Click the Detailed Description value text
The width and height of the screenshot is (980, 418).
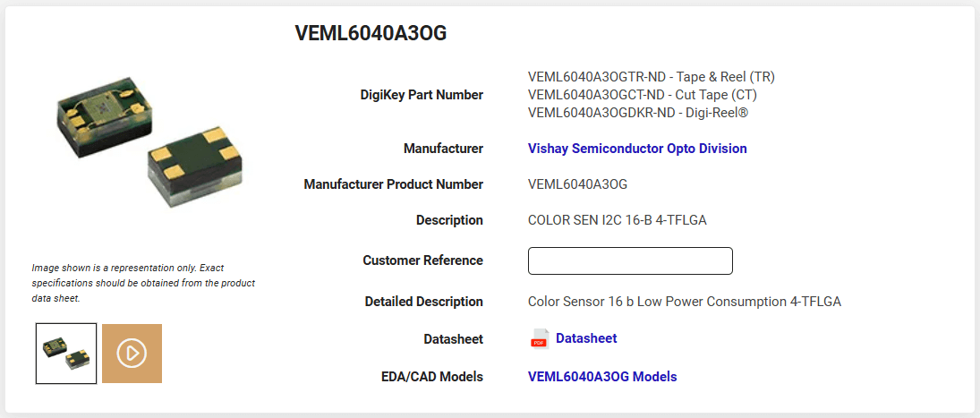coord(684,302)
